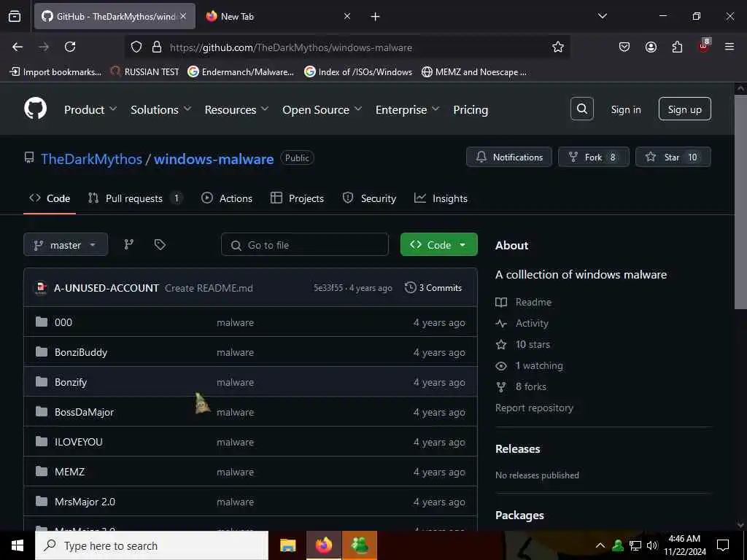Click the Windows taskbar search box
Screen dimensions: 747x560
click(152, 545)
